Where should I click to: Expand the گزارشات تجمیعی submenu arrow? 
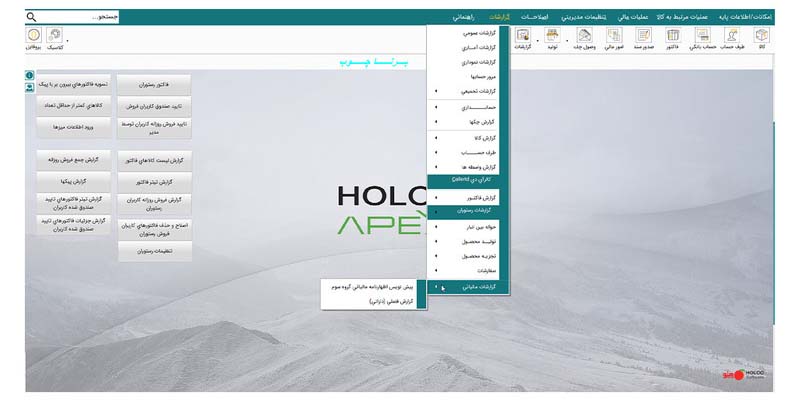tap(436, 91)
